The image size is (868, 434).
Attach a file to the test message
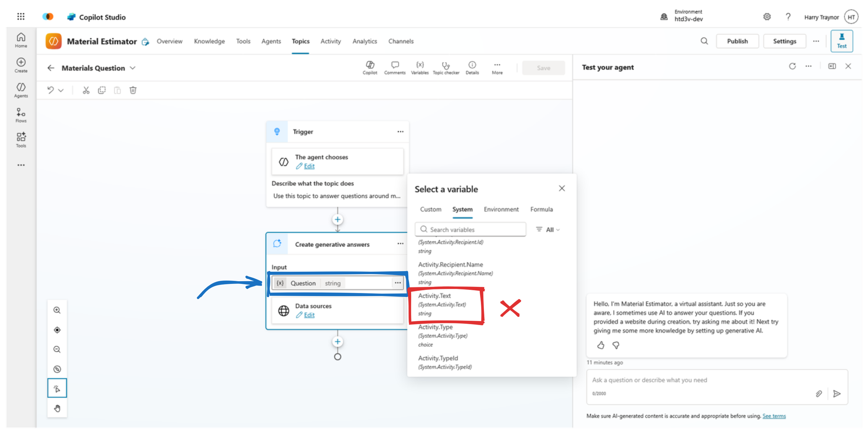819,394
